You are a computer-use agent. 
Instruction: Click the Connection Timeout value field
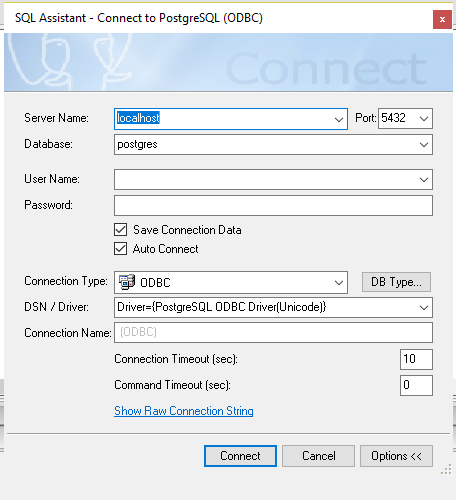tap(416, 359)
